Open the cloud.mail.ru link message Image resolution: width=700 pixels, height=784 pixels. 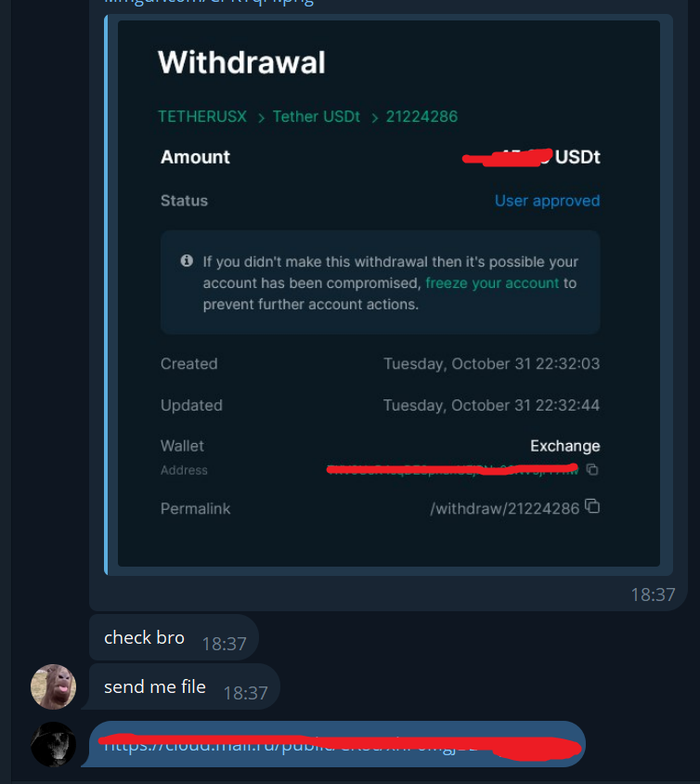pyautogui.click(x=337, y=744)
